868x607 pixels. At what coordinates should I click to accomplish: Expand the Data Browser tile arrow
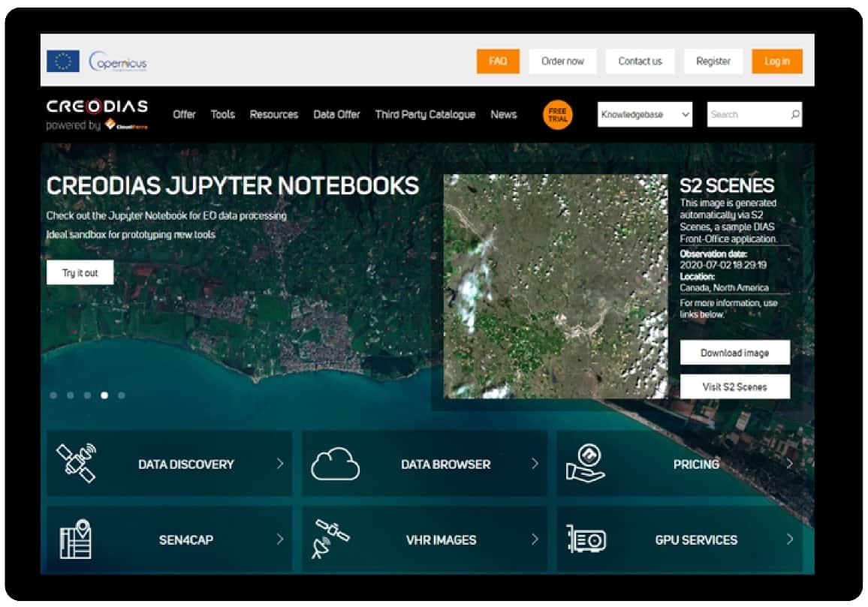click(535, 464)
